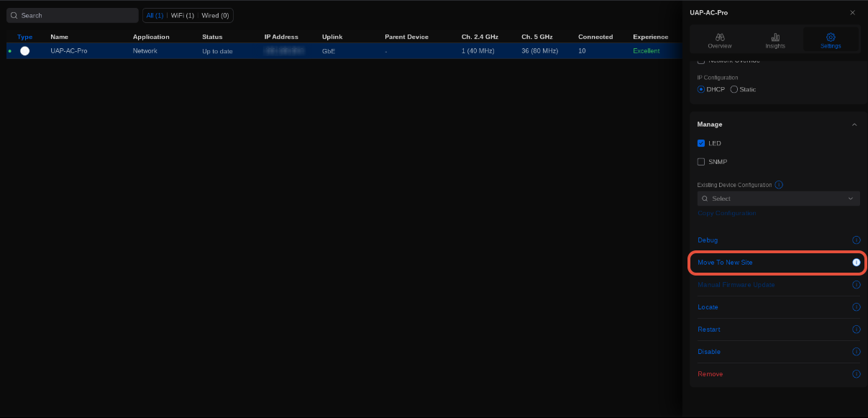Open the Overview tab with binoculars icon
The width and height of the screenshot is (868, 418).
[719, 40]
